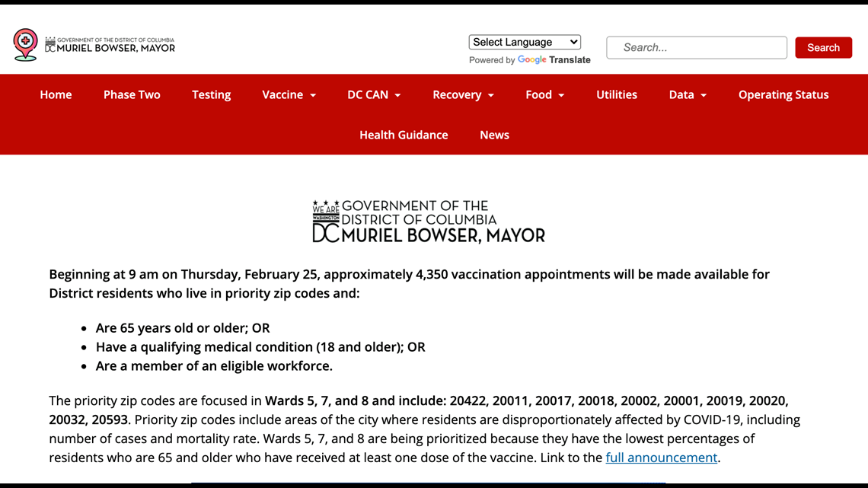
Task: Click the 'Are 65 years old or older; OR' bullet
Action: [x=183, y=328]
